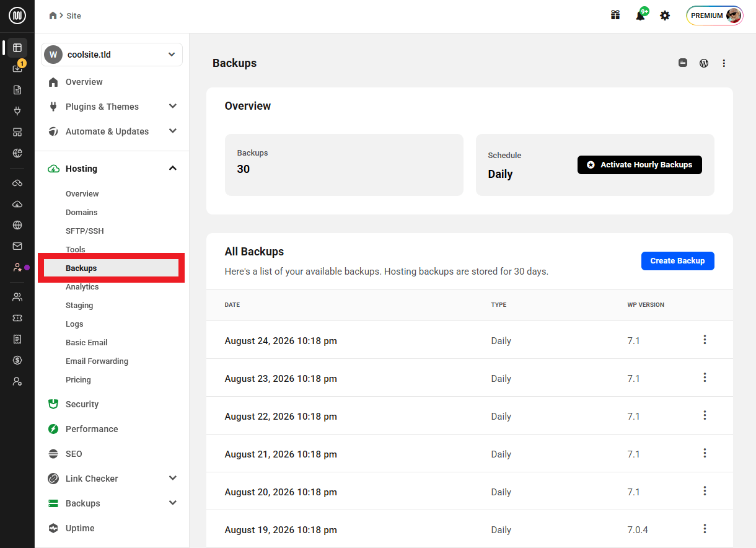Select Tools under Hosting
Screen dimensions: 756x548
pos(76,250)
